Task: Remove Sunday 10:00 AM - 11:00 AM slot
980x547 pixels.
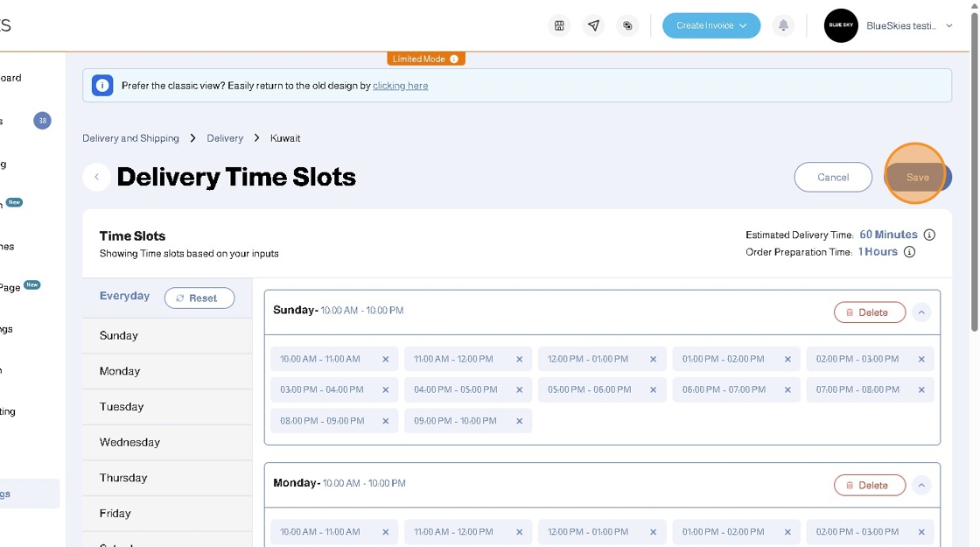Action: (x=386, y=360)
